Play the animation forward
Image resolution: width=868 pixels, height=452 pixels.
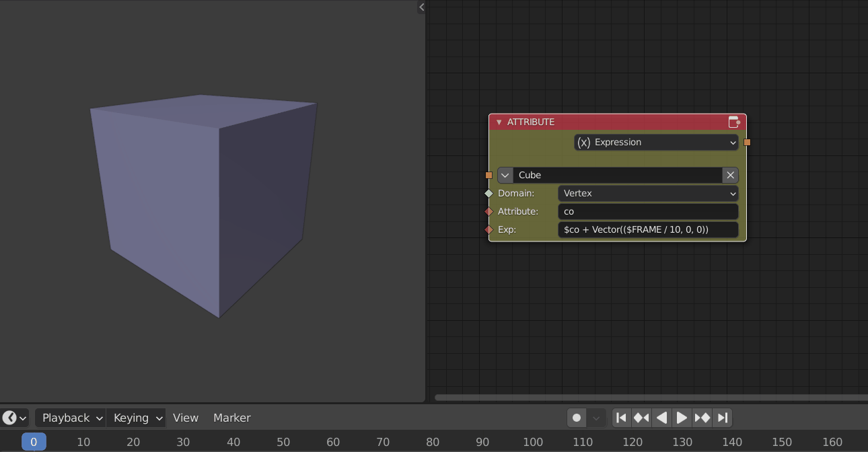pyautogui.click(x=682, y=418)
